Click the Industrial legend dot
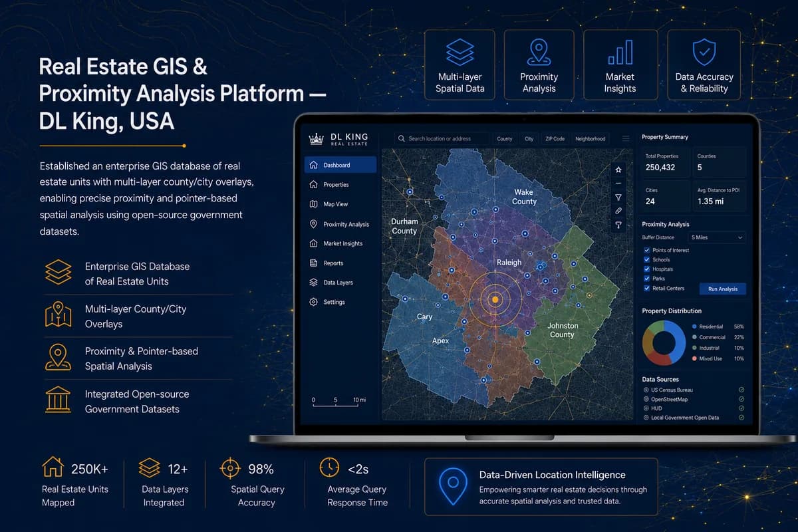Image resolution: width=798 pixels, height=532 pixels. (694, 348)
